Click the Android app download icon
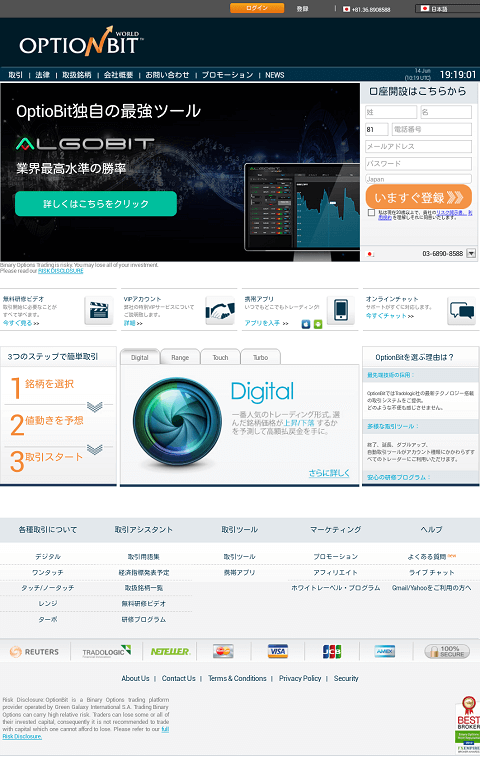 (x=318, y=324)
